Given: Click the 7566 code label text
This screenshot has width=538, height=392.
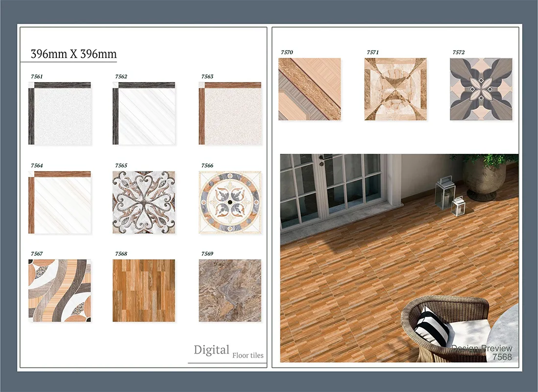Looking at the screenshot, I should pos(207,166).
